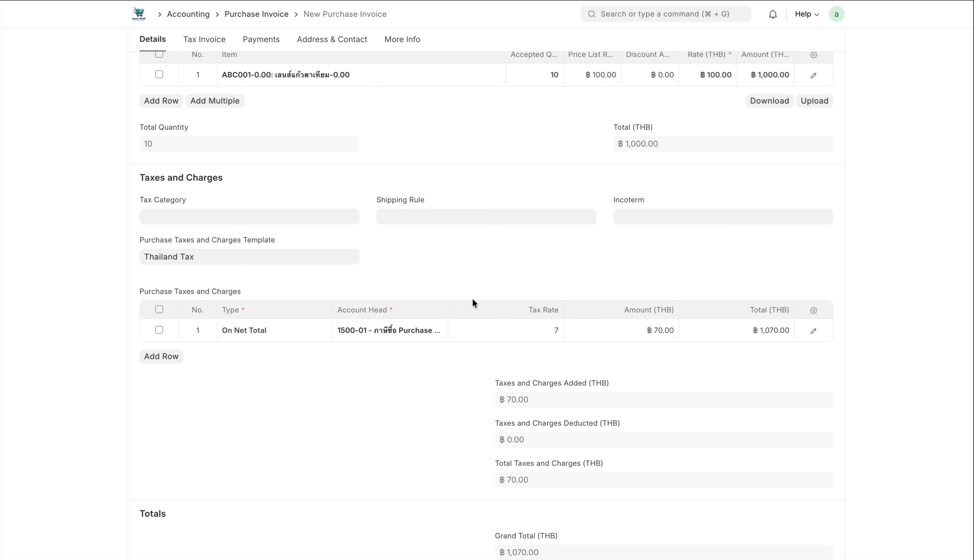Open the Tax Category field

(249, 217)
